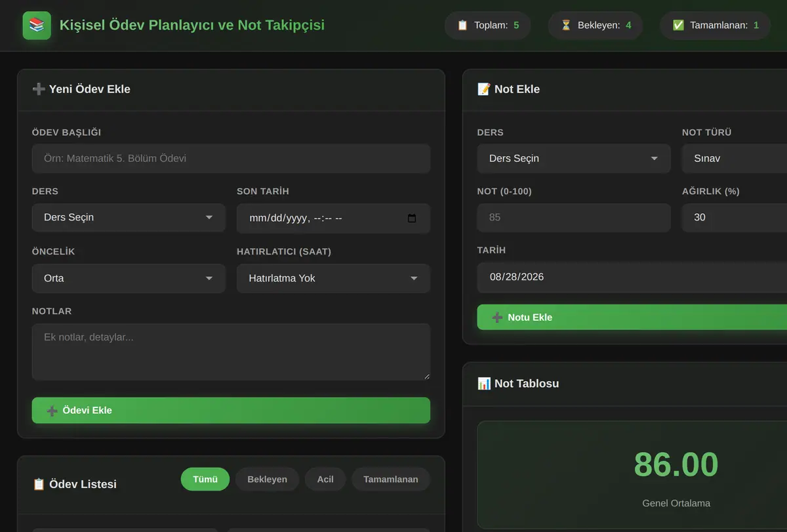
Task: Click the Son Tarih date-time field
Action: pyautogui.click(x=333, y=218)
